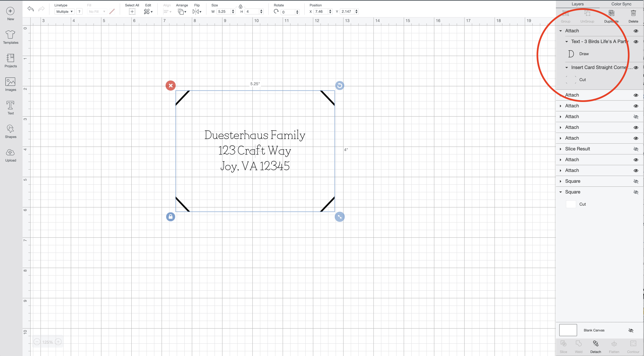Image resolution: width=644 pixels, height=356 pixels.
Task: Show the Blank Canvas layer
Action: (x=631, y=330)
